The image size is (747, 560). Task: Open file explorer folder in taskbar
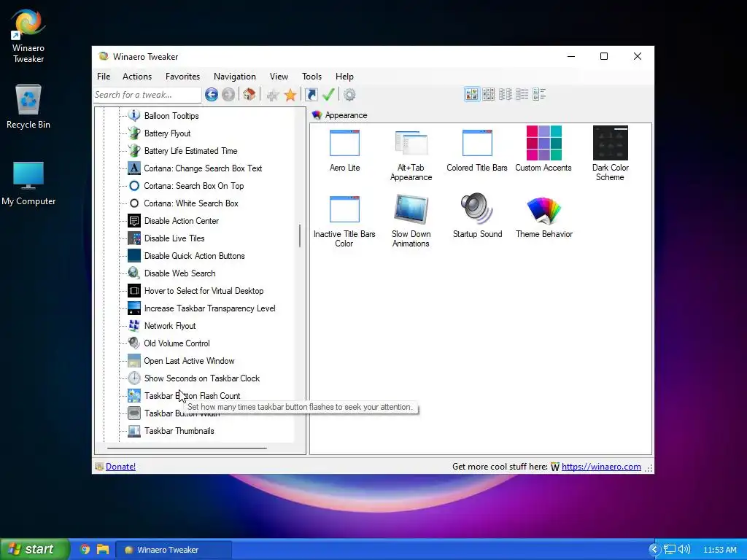(x=103, y=550)
